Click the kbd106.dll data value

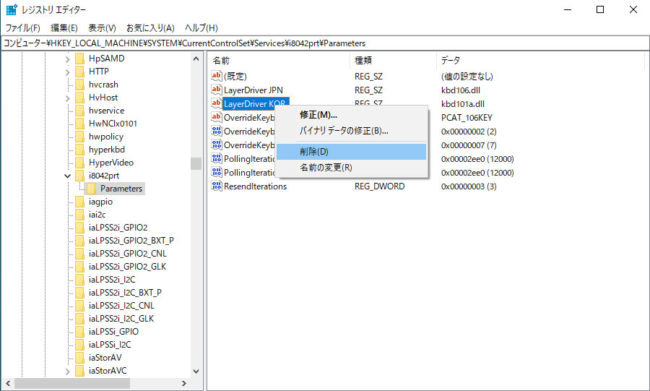[x=461, y=90]
